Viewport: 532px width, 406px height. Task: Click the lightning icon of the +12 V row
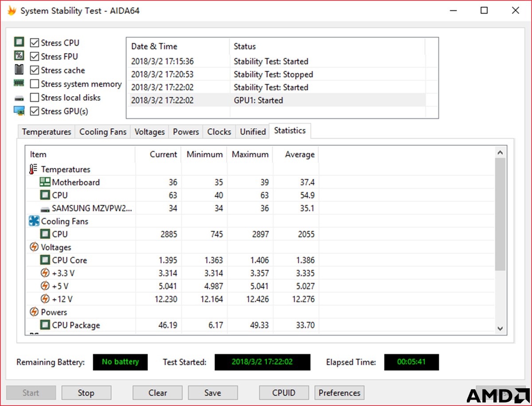click(x=45, y=299)
